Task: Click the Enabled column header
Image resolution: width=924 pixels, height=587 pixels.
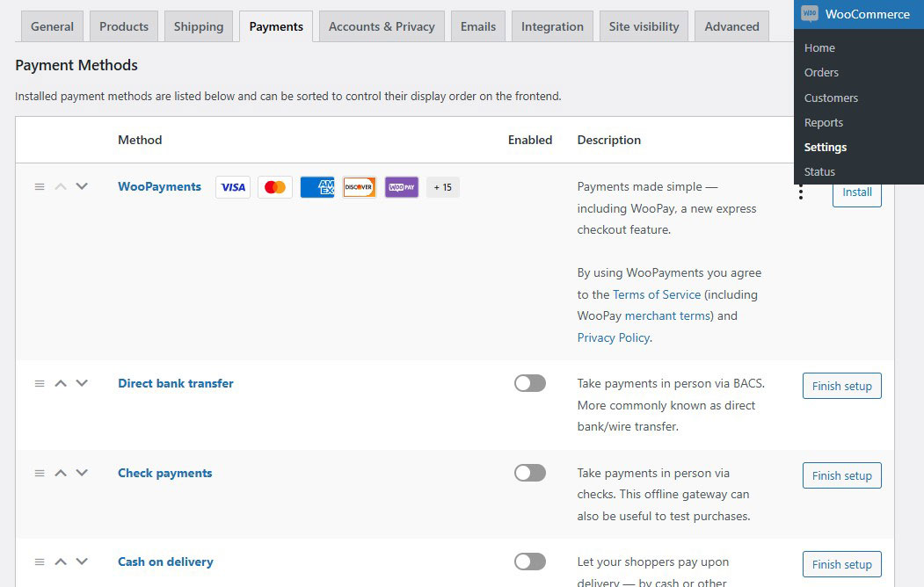Action: (x=530, y=140)
